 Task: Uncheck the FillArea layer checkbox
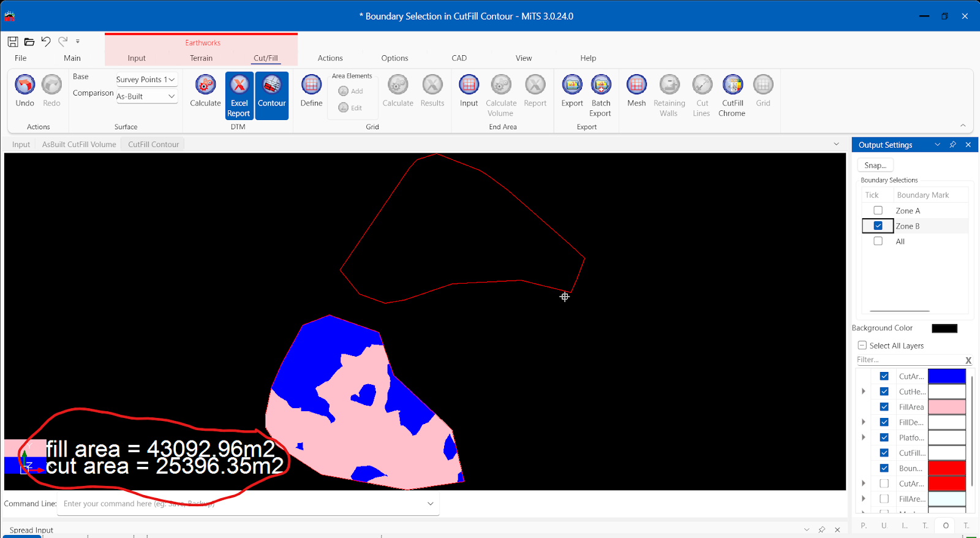[x=884, y=407]
